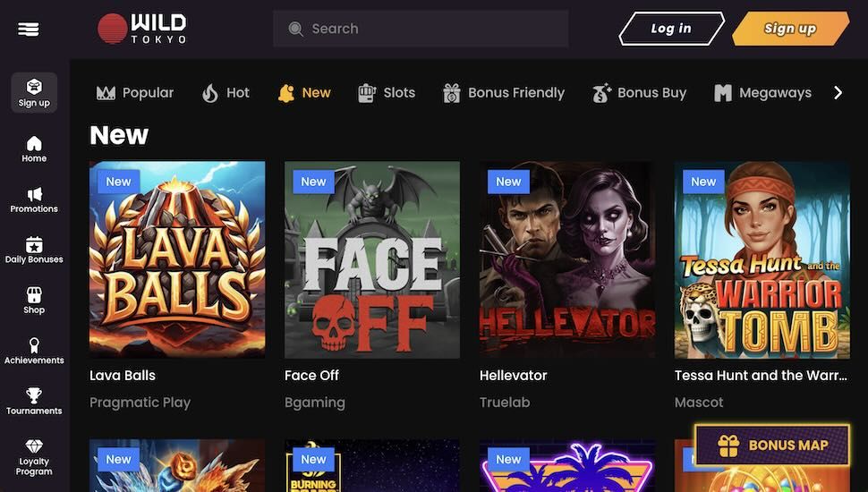Select the Popular category tab

pos(135,92)
